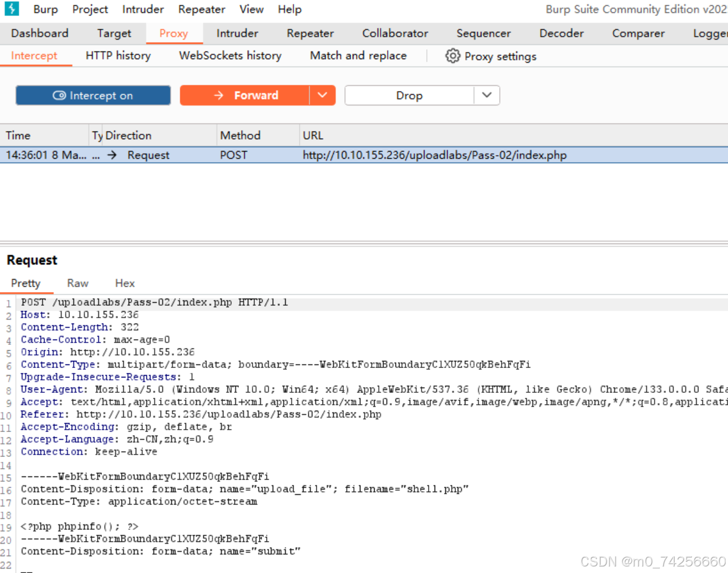Open the Logger tab
This screenshot has height=573, width=728.
710,33
